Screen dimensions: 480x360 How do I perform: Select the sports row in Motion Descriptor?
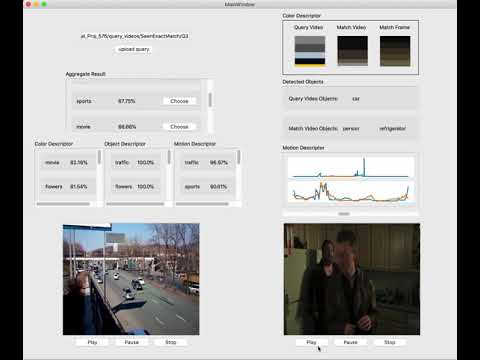[206, 187]
